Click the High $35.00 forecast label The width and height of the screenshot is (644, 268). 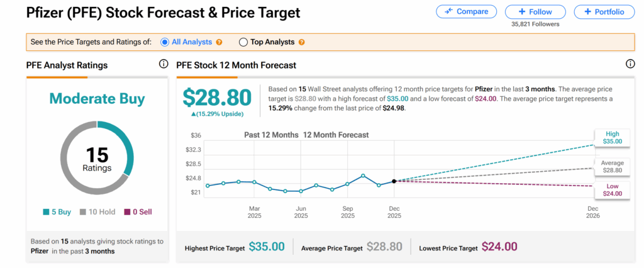pyautogui.click(x=612, y=138)
